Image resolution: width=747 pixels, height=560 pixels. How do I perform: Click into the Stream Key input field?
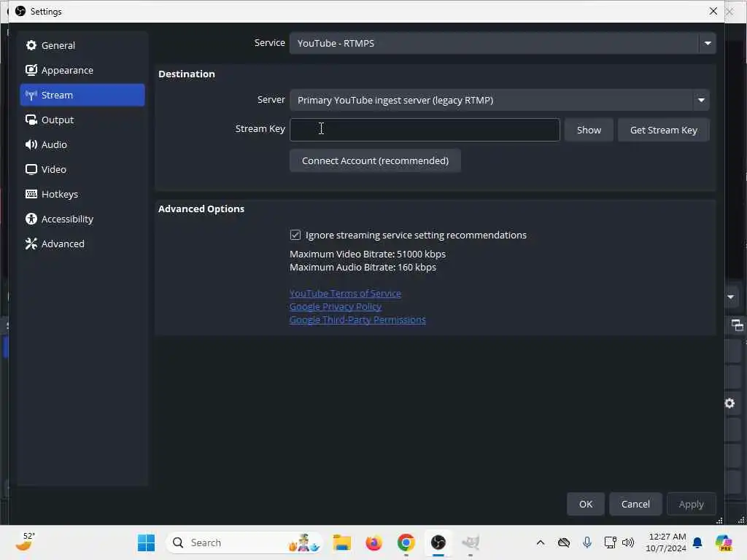click(425, 130)
